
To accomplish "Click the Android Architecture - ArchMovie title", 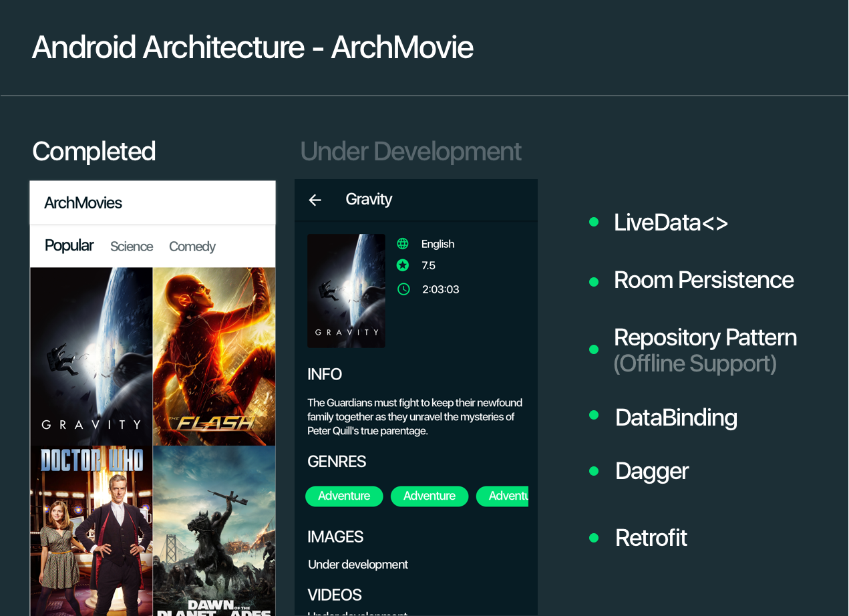I will (252, 47).
